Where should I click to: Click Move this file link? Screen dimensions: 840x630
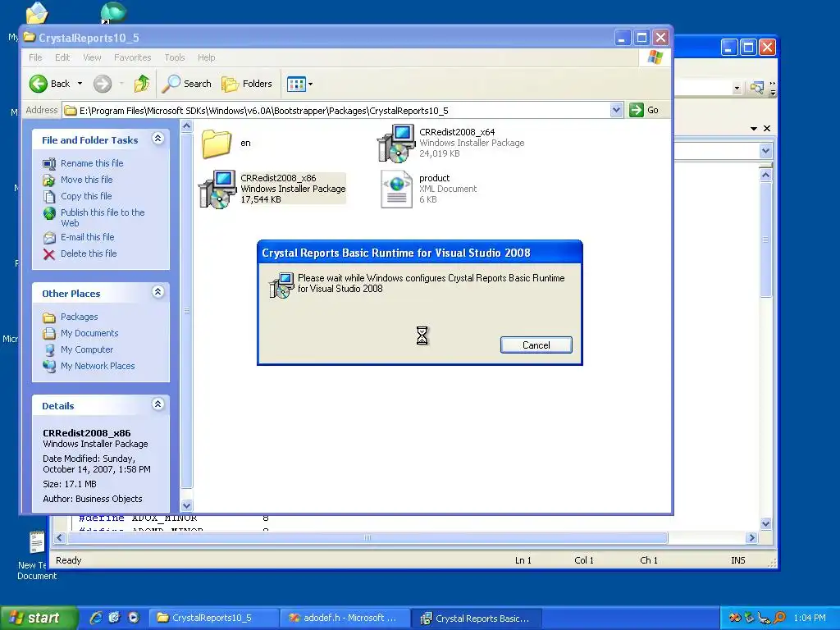86,180
